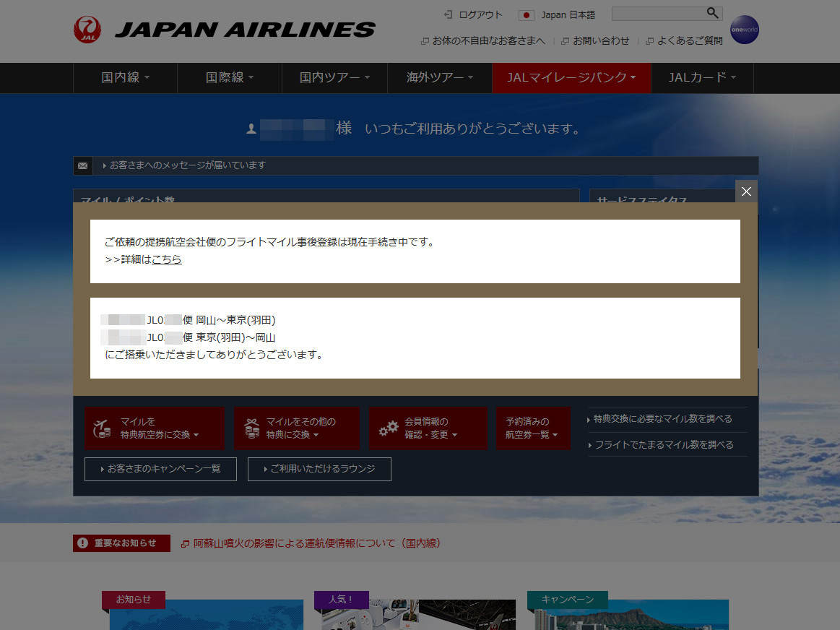Click the search magnifier icon
840x630 pixels.
(x=712, y=13)
